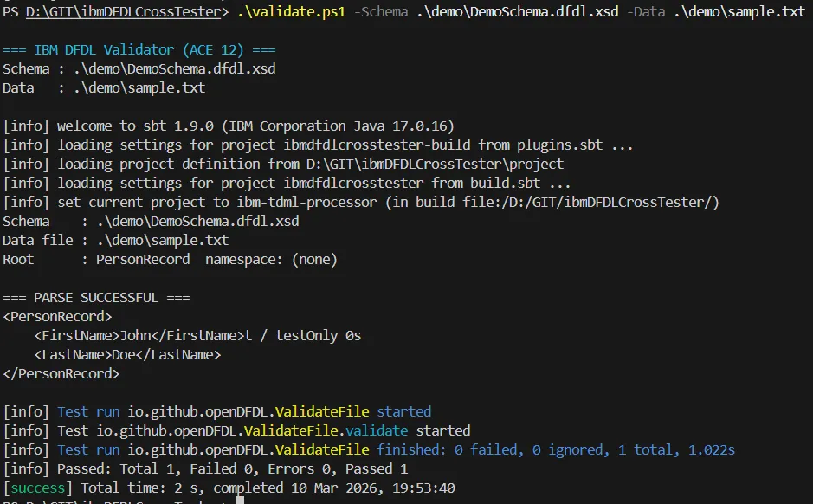
Task: Click the -Schema parameter in the command
Action: point(381,11)
